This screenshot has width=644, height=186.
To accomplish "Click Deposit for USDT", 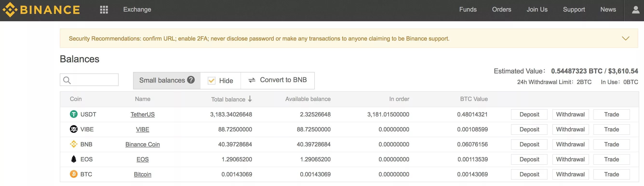I will (x=529, y=114).
